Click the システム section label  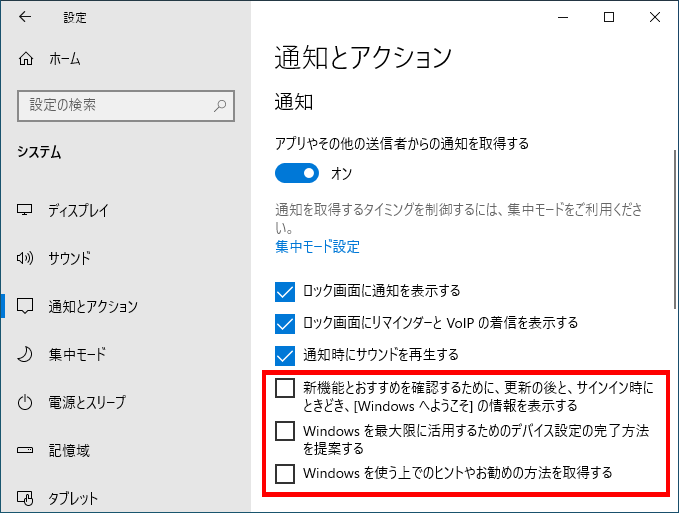[x=39, y=152]
